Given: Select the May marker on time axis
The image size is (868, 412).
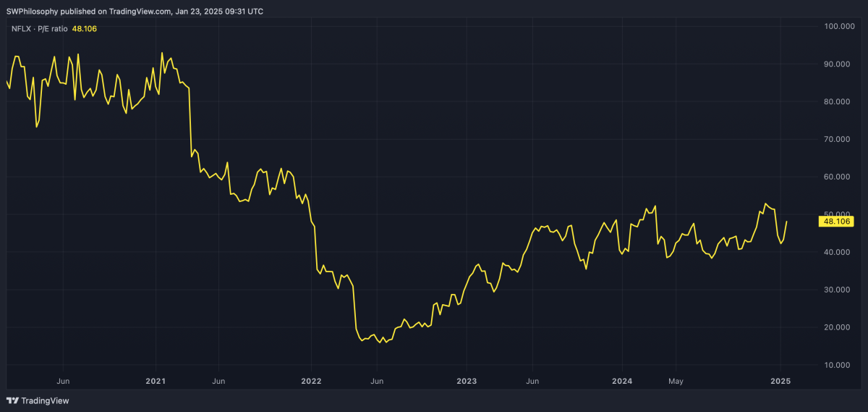Looking at the screenshot, I should (x=676, y=381).
